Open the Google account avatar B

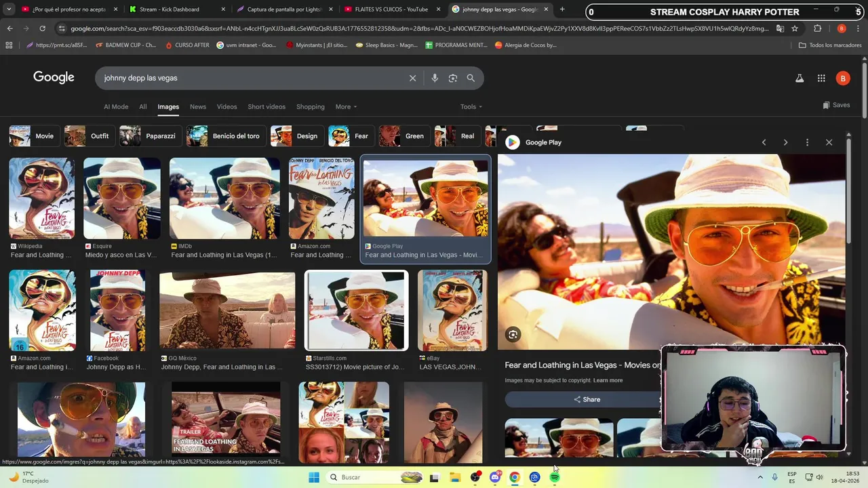click(x=843, y=78)
